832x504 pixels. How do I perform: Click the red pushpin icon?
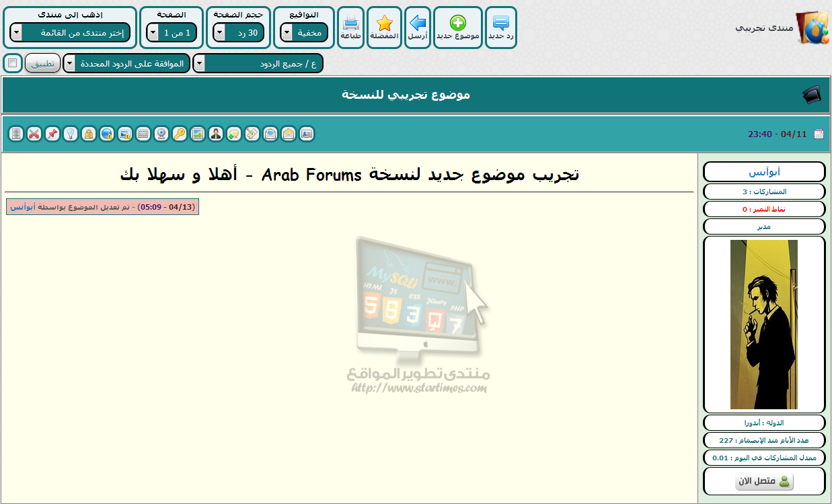click(52, 134)
